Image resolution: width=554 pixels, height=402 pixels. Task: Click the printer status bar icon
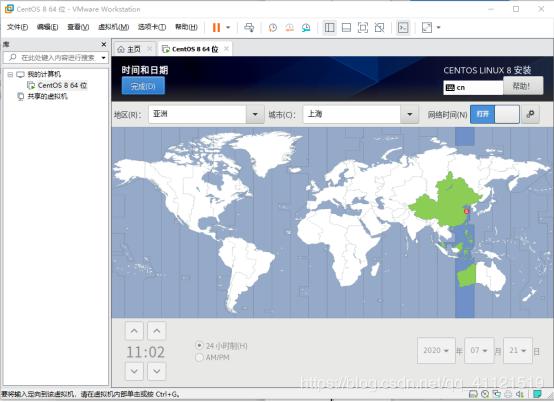click(x=508, y=394)
